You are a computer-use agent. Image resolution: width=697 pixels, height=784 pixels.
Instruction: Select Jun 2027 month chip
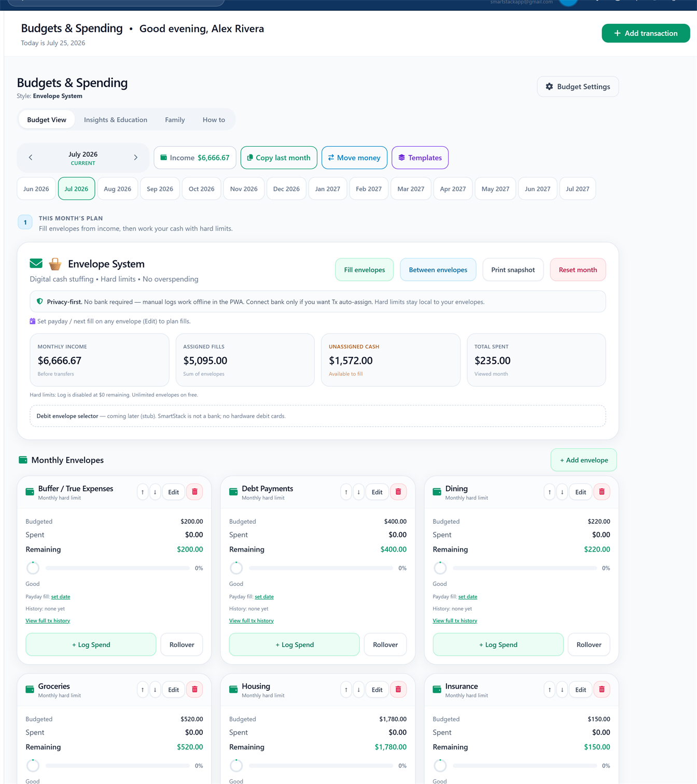pyautogui.click(x=537, y=189)
